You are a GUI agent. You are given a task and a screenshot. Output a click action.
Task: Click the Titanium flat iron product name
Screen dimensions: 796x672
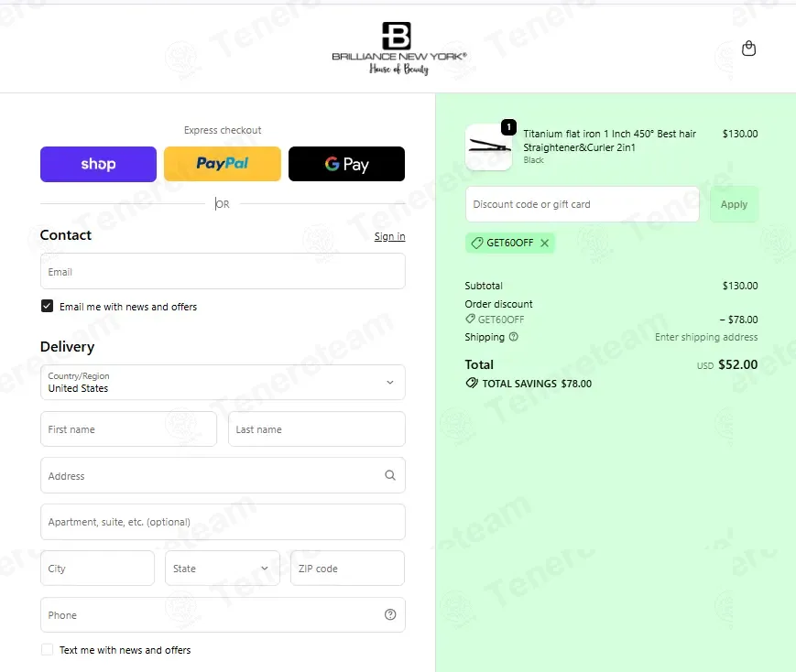[610, 141]
